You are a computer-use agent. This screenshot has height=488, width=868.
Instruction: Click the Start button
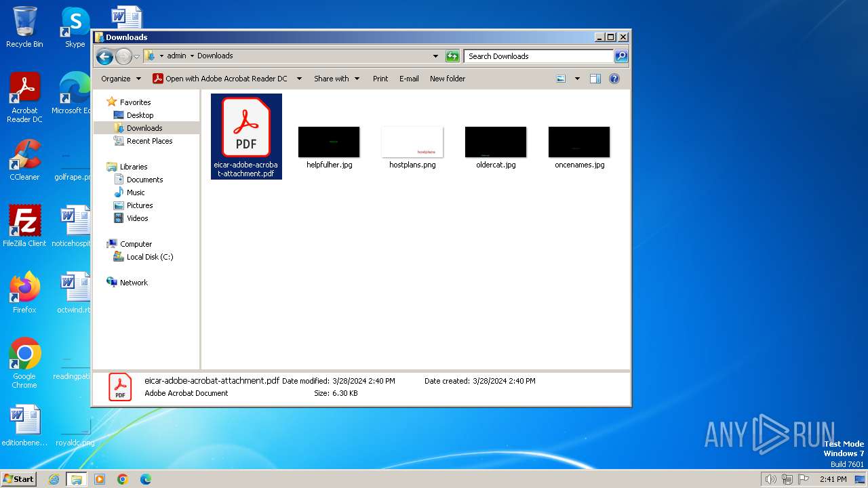pyautogui.click(x=19, y=479)
